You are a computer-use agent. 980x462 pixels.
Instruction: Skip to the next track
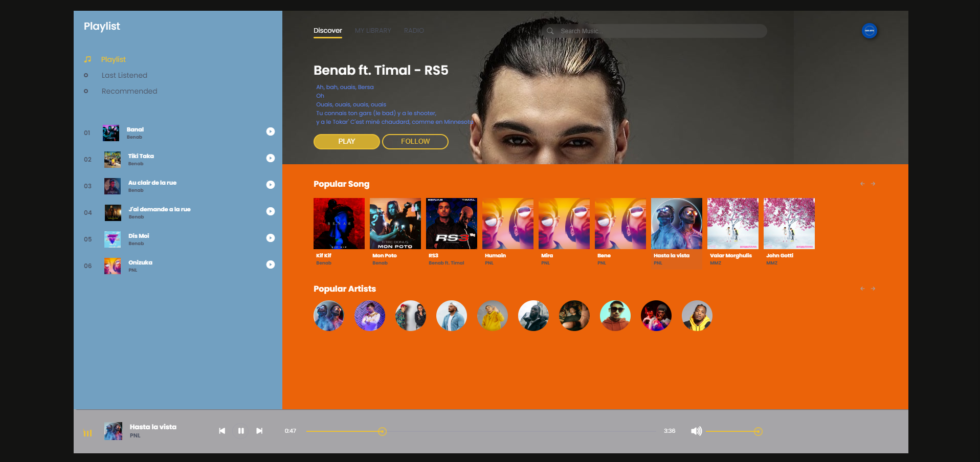pyautogui.click(x=259, y=431)
